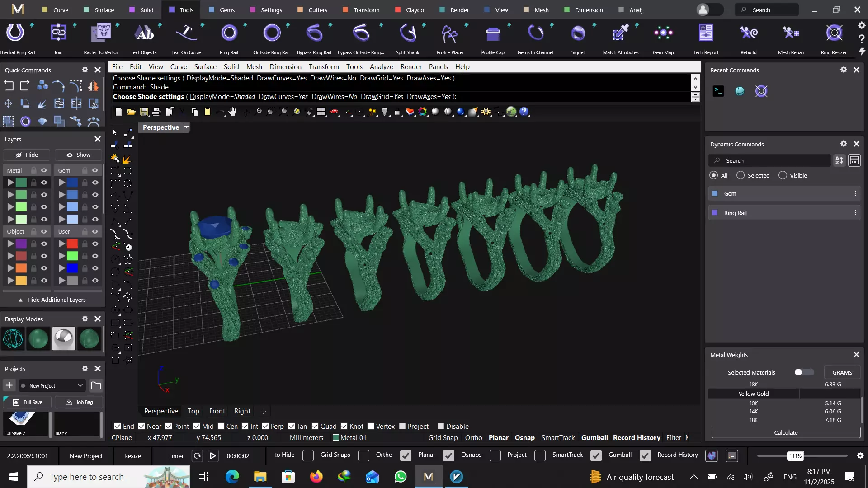Select the Split Shank tool
Image resolution: width=868 pixels, height=488 pixels.
[408, 38]
